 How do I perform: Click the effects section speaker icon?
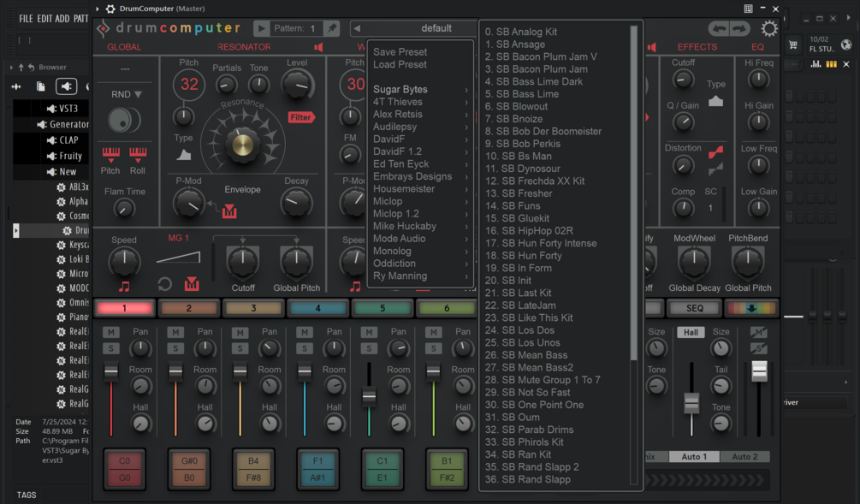pyautogui.click(x=651, y=47)
